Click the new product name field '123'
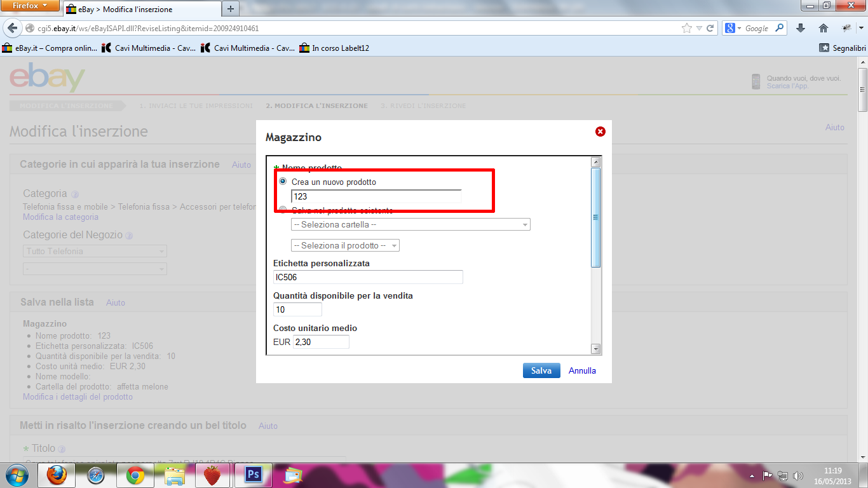Screen dimensions: 868x488 [376, 196]
